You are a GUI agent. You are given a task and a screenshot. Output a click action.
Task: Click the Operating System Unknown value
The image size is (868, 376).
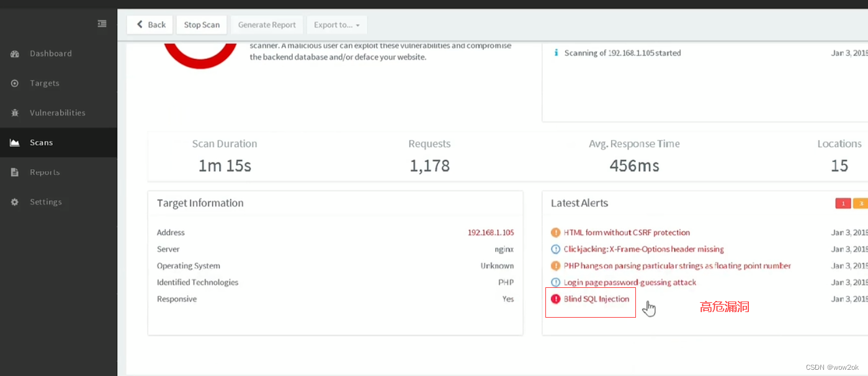click(497, 266)
